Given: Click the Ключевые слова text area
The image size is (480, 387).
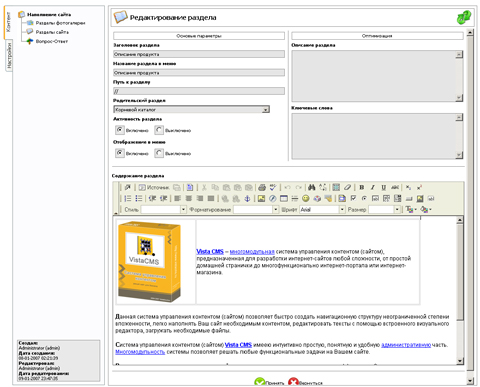Looking at the screenshot, I should pyautogui.click(x=377, y=136).
